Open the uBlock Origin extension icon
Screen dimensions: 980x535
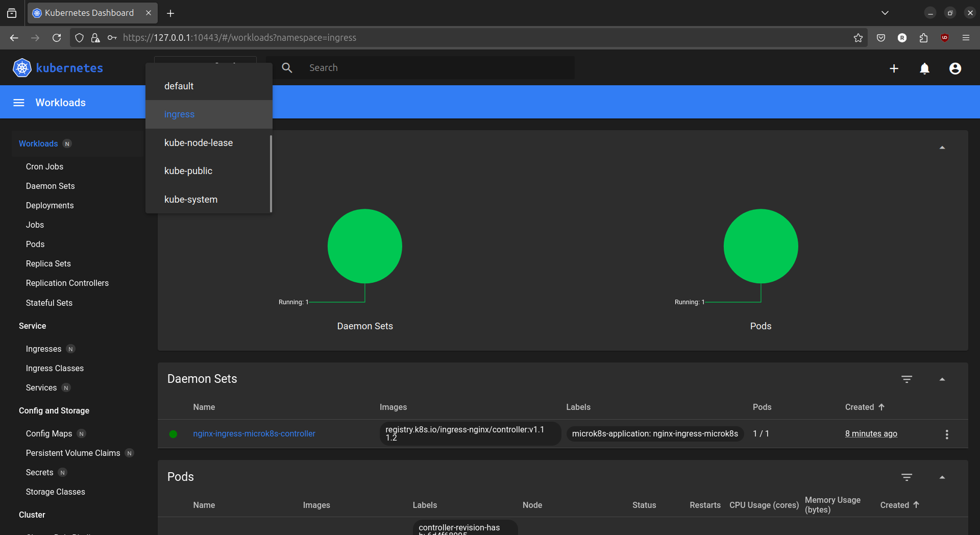[x=945, y=38]
